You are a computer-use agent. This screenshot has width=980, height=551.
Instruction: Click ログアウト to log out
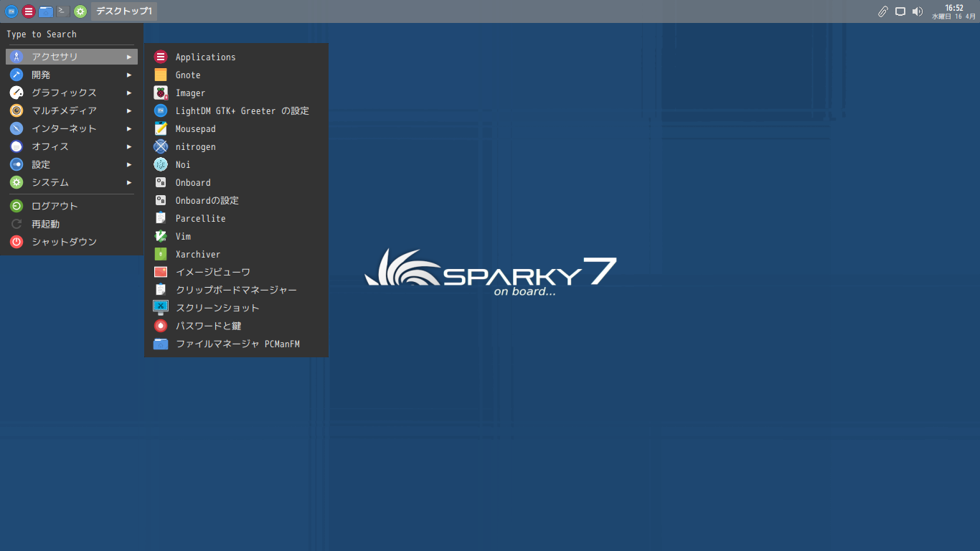pos(72,206)
